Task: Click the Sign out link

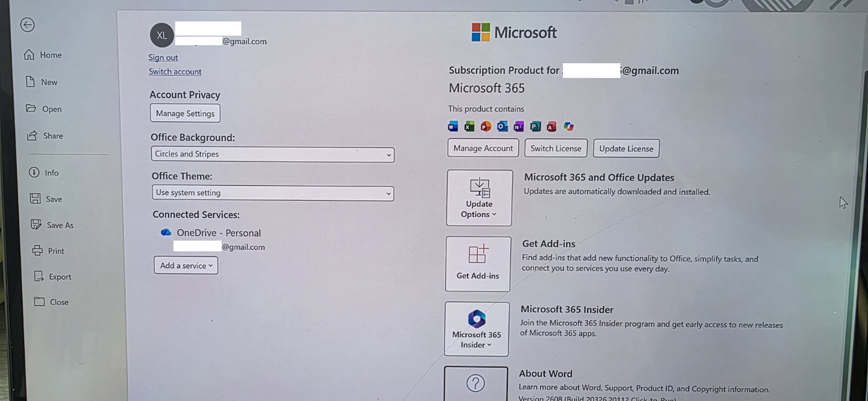Action: 163,57
